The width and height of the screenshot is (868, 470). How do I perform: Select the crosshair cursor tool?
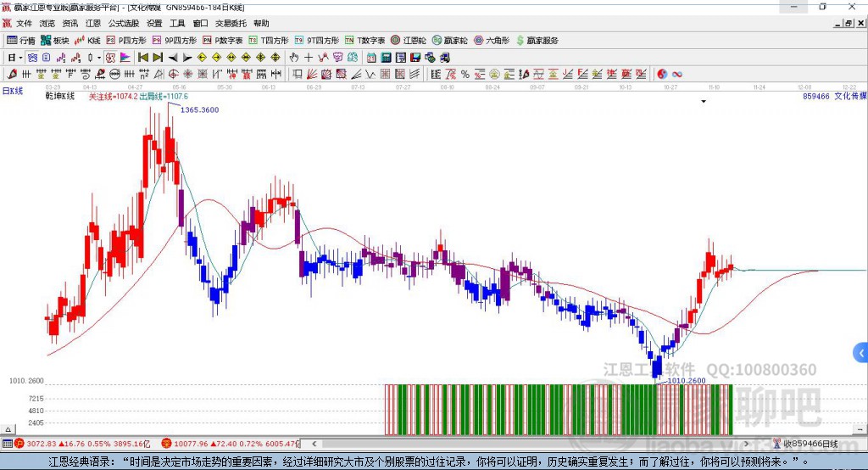[309, 58]
